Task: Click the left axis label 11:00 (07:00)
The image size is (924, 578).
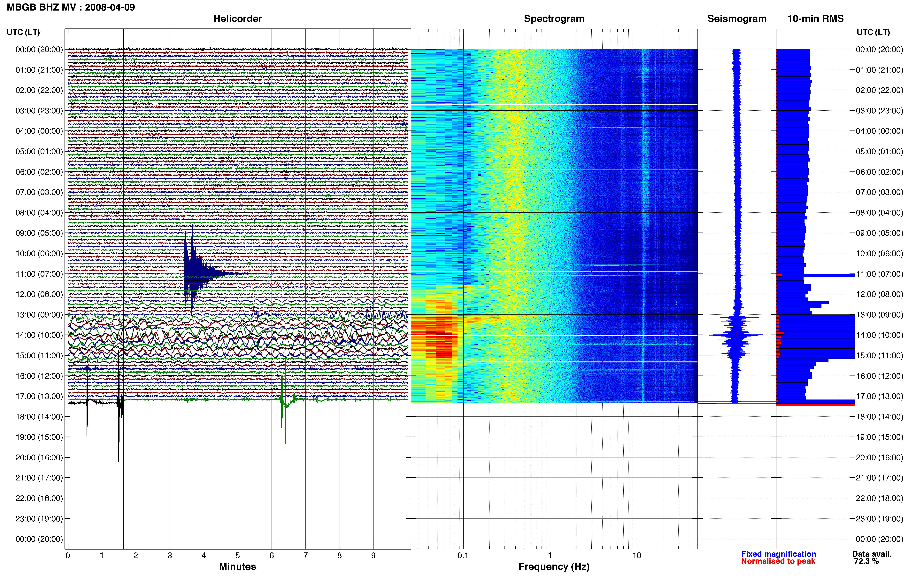Action: pos(39,274)
